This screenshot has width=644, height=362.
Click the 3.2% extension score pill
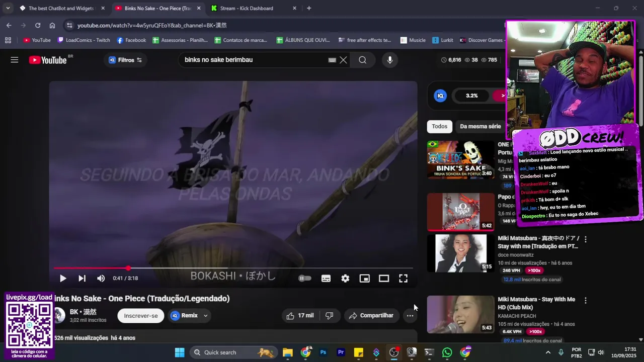pos(471,96)
